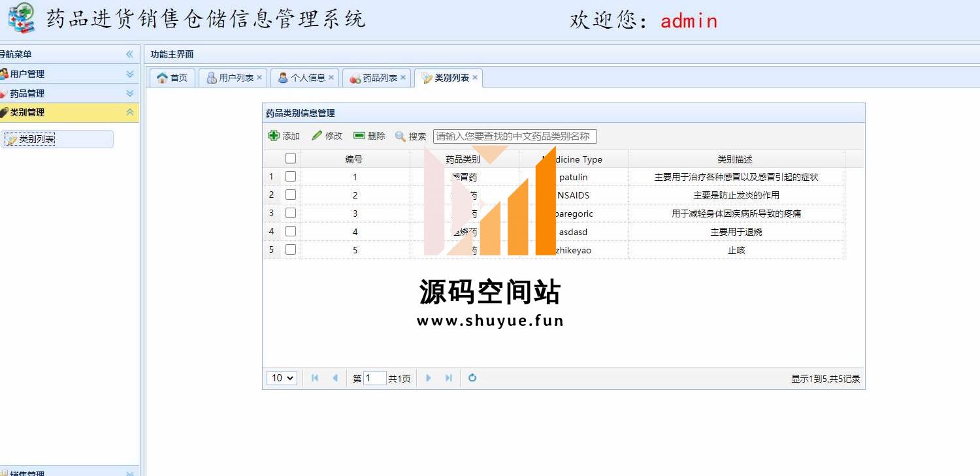Sort by the 编号 column header

tap(355, 159)
